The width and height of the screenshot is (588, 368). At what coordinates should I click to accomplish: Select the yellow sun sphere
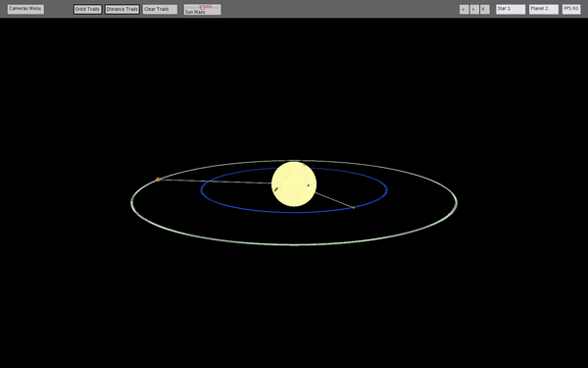[x=294, y=184]
